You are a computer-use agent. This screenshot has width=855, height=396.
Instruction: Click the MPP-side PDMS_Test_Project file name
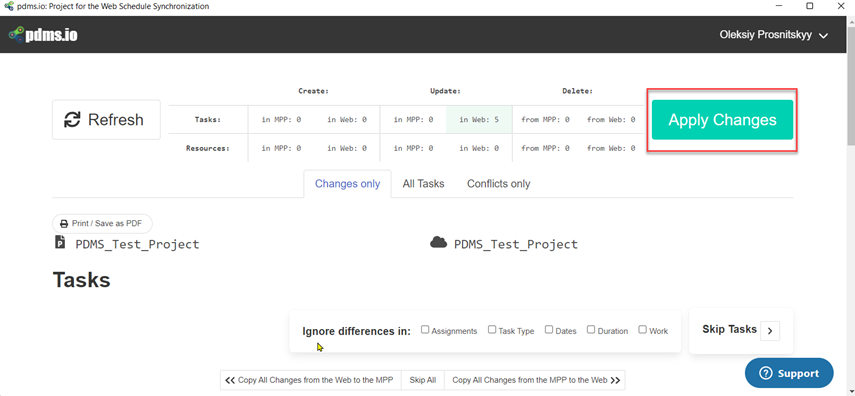click(137, 244)
